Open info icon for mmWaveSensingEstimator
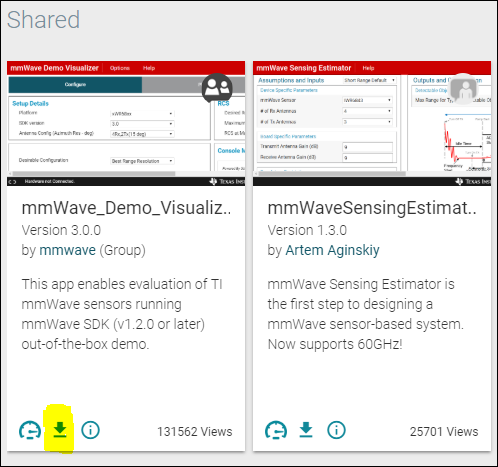 click(x=336, y=430)
